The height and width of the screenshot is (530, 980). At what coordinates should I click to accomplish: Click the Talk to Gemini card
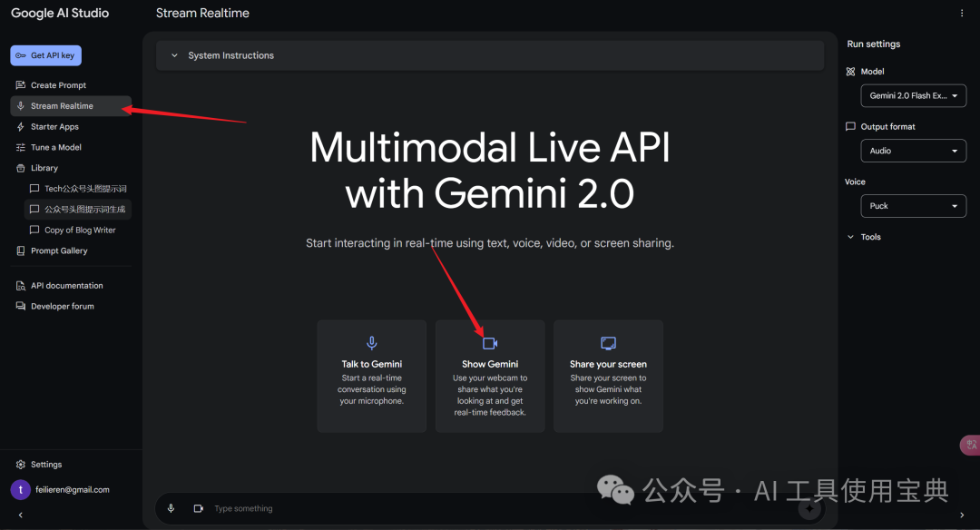tap(372, 377)
